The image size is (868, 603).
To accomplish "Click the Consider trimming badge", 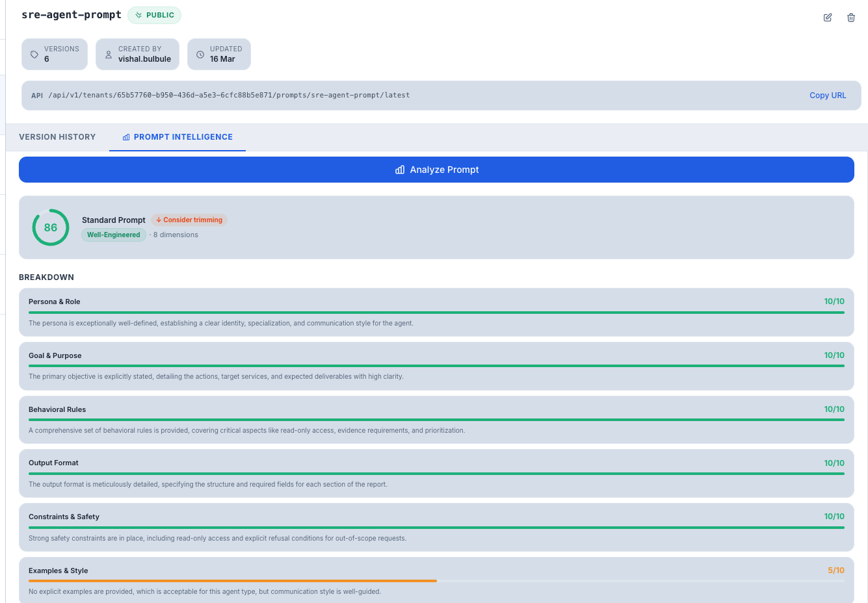I will point(189,220).
